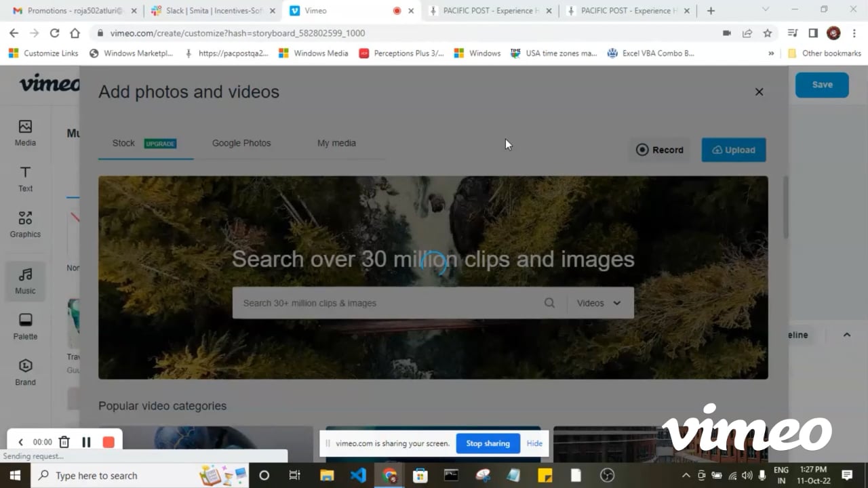Open Microsoft Store from the taskbar

click(420, 475)
